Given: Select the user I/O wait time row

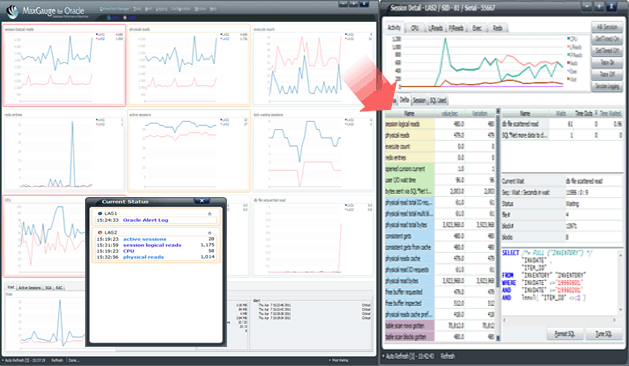Looking at the screenshot, I should (440, 180).
